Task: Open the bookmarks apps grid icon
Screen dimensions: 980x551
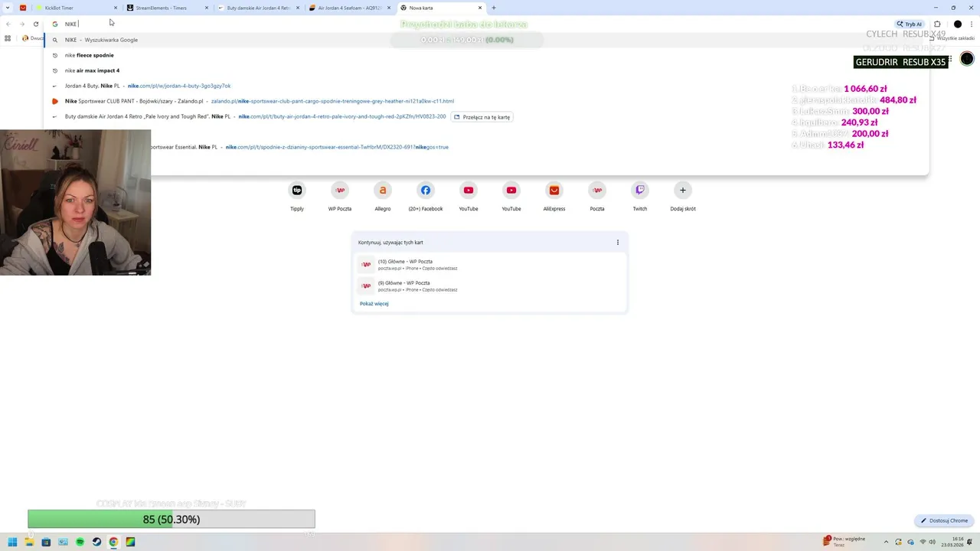Action: (x=8, y=38)
